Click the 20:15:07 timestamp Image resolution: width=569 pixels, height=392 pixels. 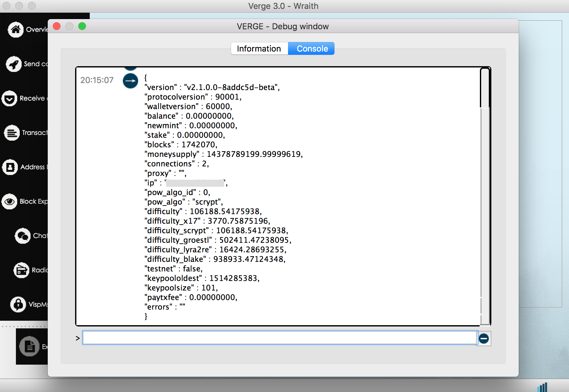97,80
